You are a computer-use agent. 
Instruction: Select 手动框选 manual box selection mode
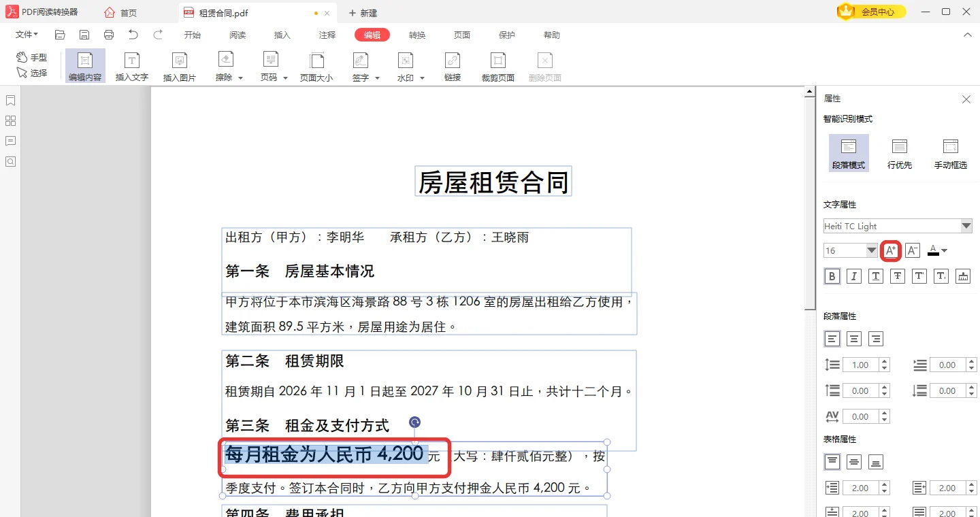tap(951, 153)
